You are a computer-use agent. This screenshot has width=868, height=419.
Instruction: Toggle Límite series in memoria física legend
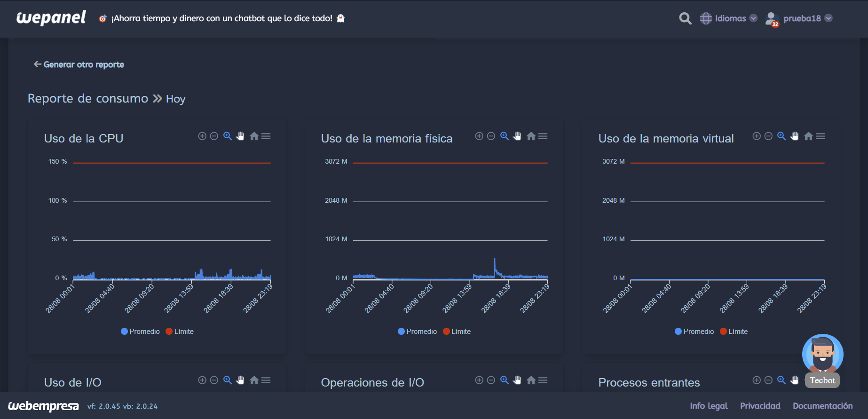[457, 332]
